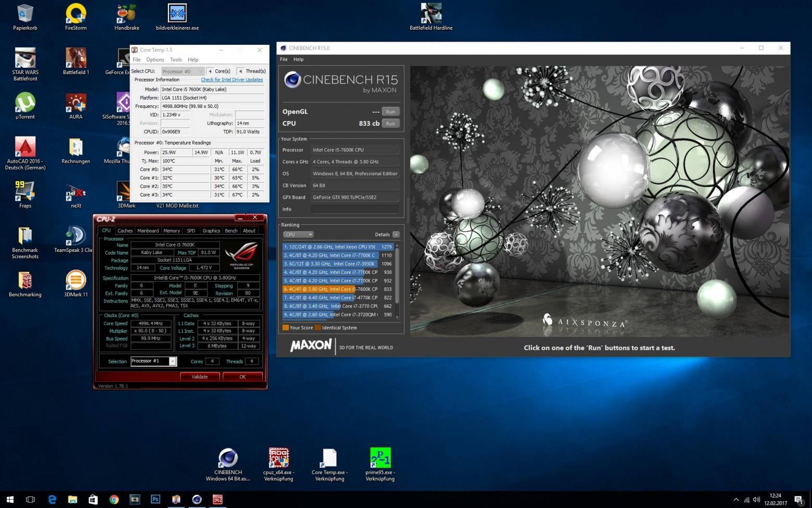Open the STAR WARS Battlefront icon

point(25,65)
